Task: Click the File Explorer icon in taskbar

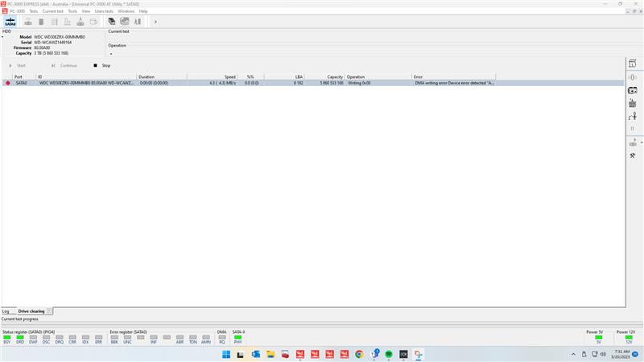Action: click(270, 354)
